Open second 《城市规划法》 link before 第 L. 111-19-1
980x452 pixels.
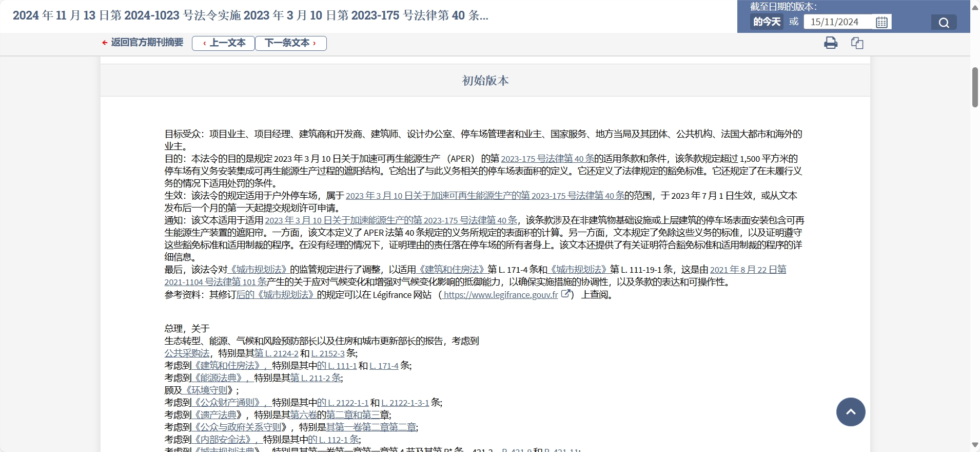(578, 270)
